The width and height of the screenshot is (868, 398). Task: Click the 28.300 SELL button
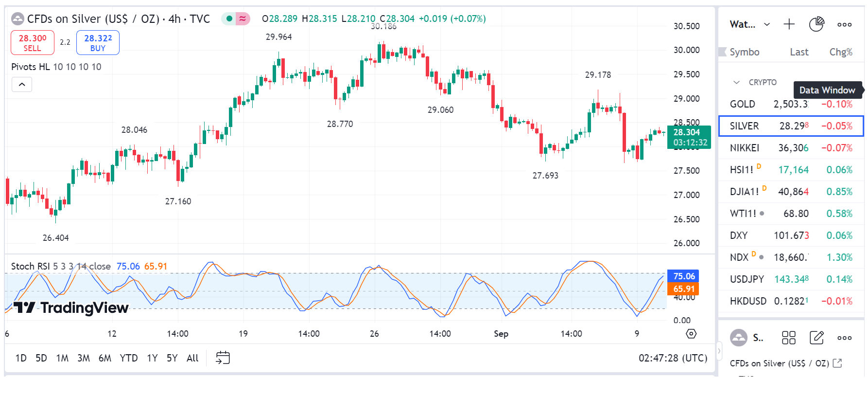click(x=33, y=43)
